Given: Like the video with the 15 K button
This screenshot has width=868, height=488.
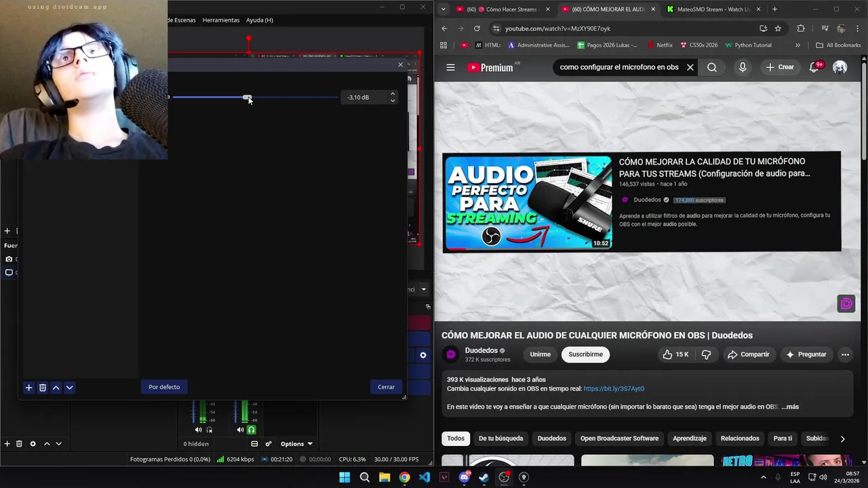Looking at the screenshot, I should click(x=676, y=354).
